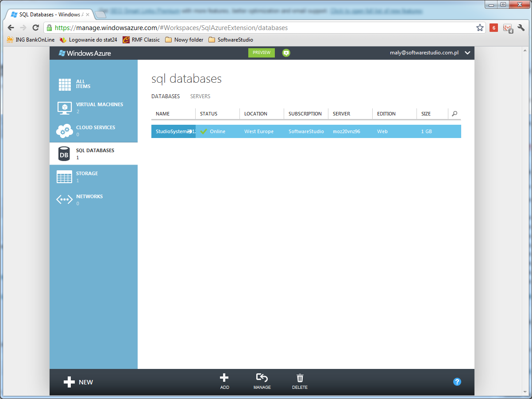The image size is (532, 399).
Task: Open the RMF Classic bookmark
Action: point(141,40)
